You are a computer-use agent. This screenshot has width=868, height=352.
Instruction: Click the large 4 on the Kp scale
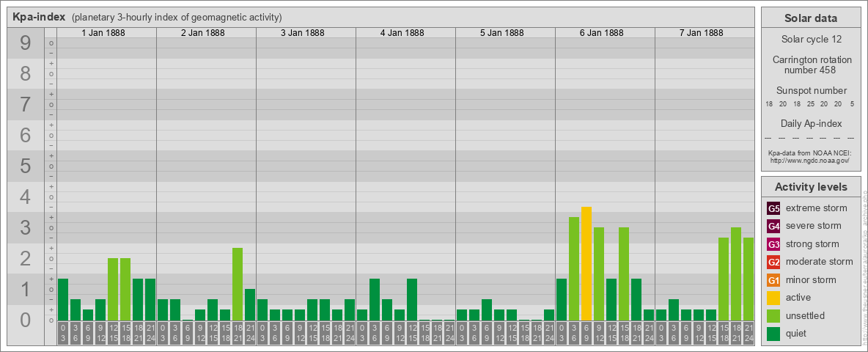click(x=25, y=197)
